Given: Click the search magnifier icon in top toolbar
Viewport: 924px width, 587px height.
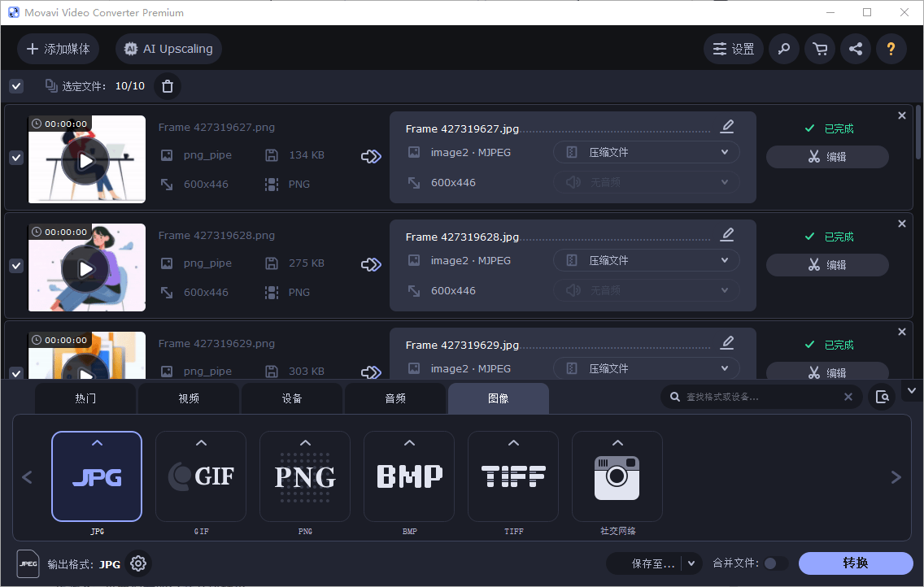Looking at the screenshot, I should 784,49.
